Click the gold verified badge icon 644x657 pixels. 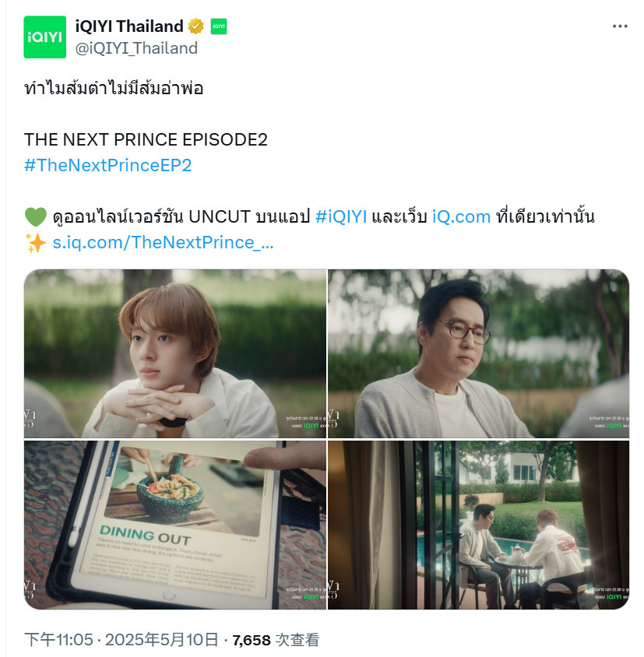point(195,26)
